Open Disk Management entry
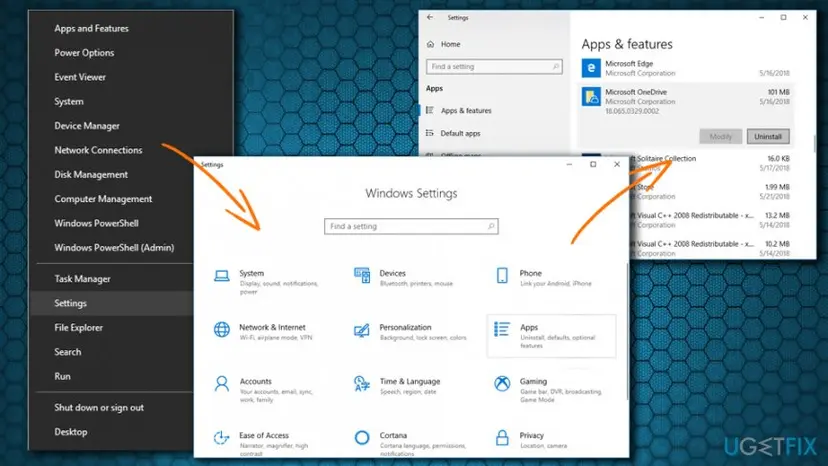The image size is (828, 466). click(91, 174)
